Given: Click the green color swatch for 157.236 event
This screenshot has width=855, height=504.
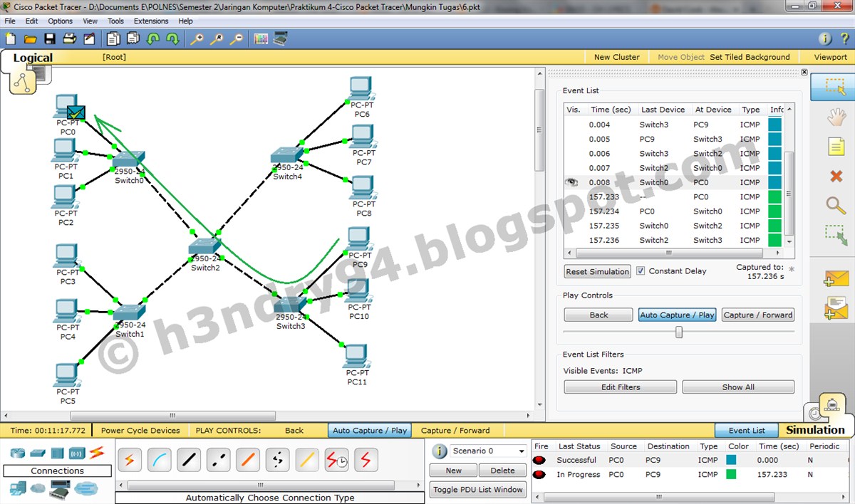Looking at the screenshot, I should [774, 240].
